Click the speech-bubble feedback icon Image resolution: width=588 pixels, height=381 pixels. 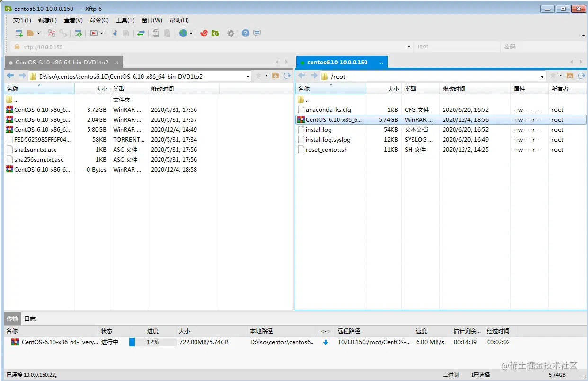(x=257, y=33)
